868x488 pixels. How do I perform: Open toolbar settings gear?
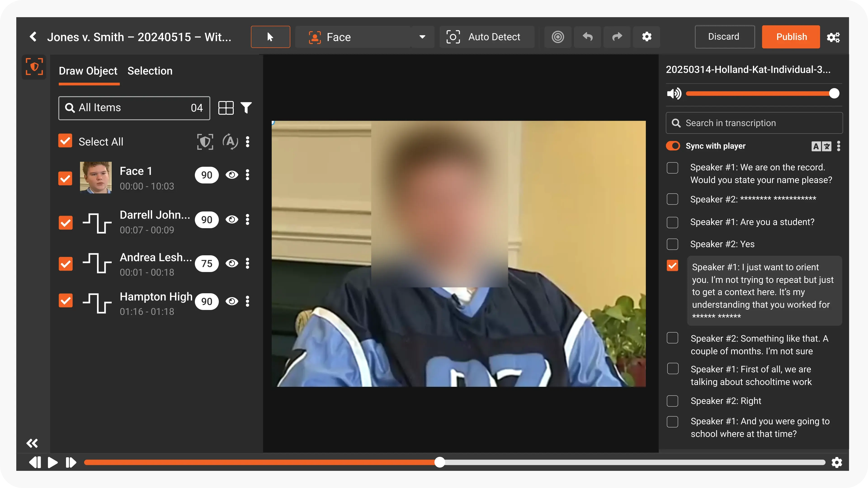(x=647, y=37)
